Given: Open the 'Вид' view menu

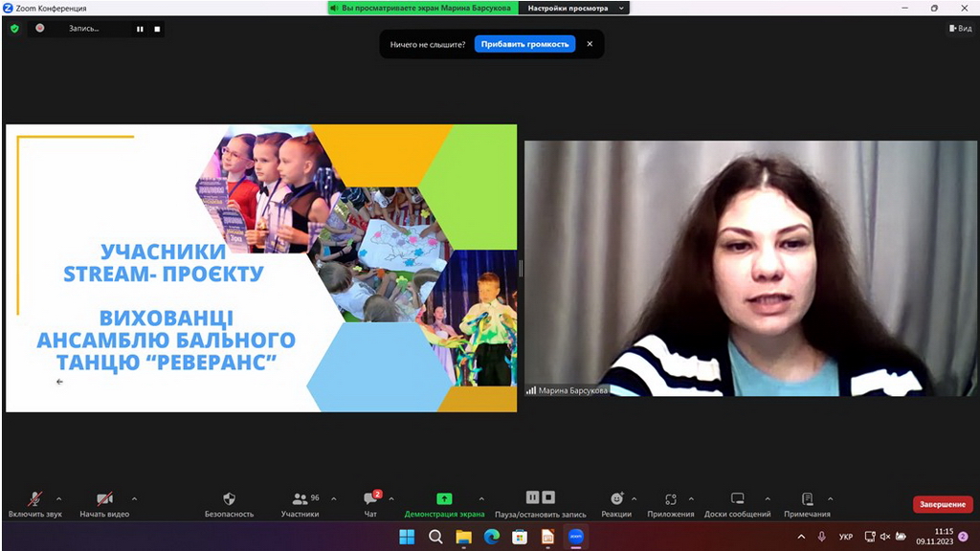Looking at the screenshot, I should coord(959,29).
